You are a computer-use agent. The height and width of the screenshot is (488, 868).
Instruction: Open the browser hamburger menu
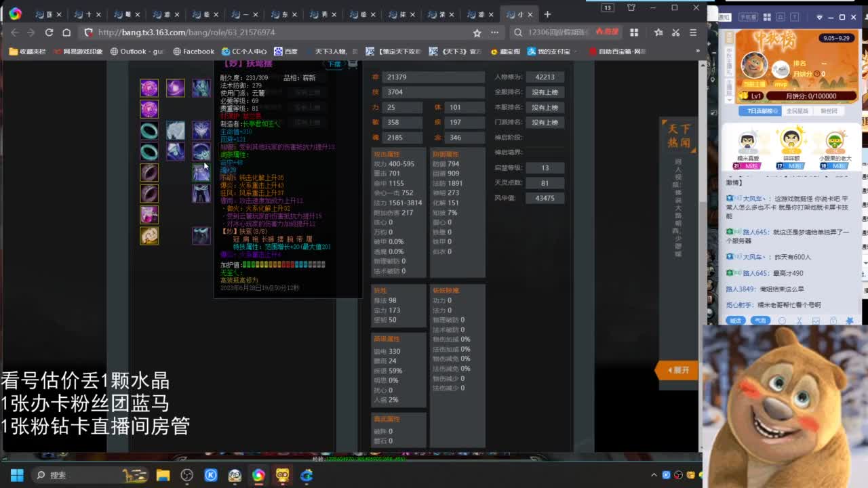coord(692,33)
